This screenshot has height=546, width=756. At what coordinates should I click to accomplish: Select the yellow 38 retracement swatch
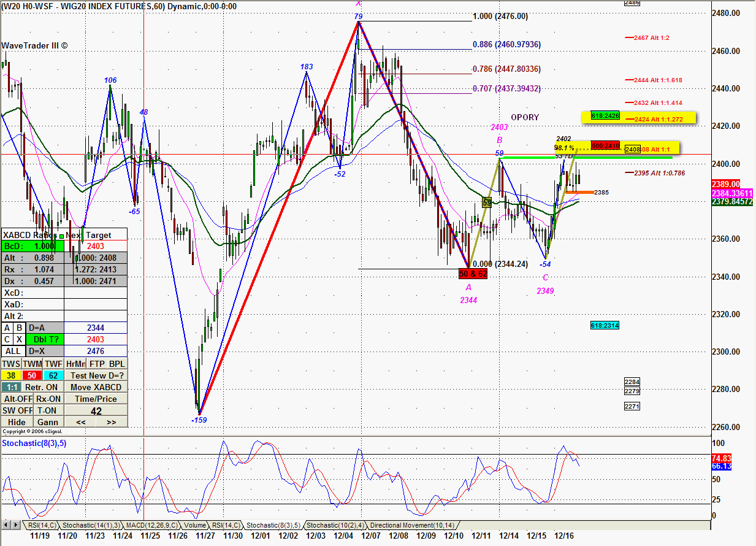(x=11, y=375)
